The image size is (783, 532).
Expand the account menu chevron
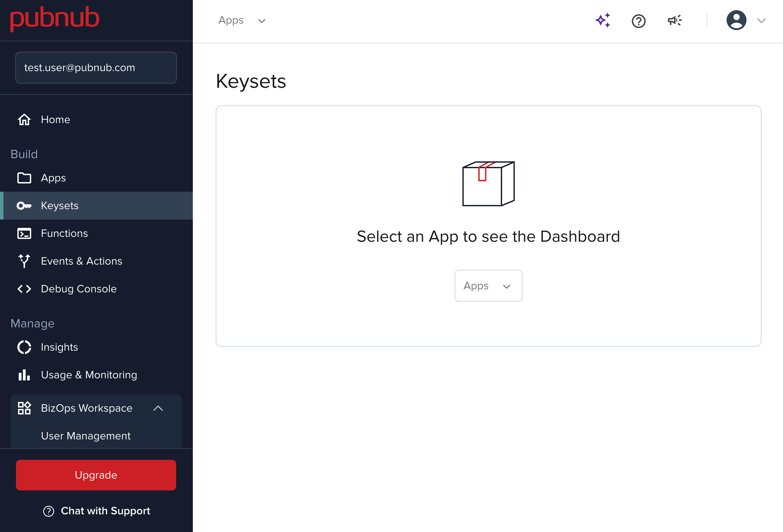[762, 21]
